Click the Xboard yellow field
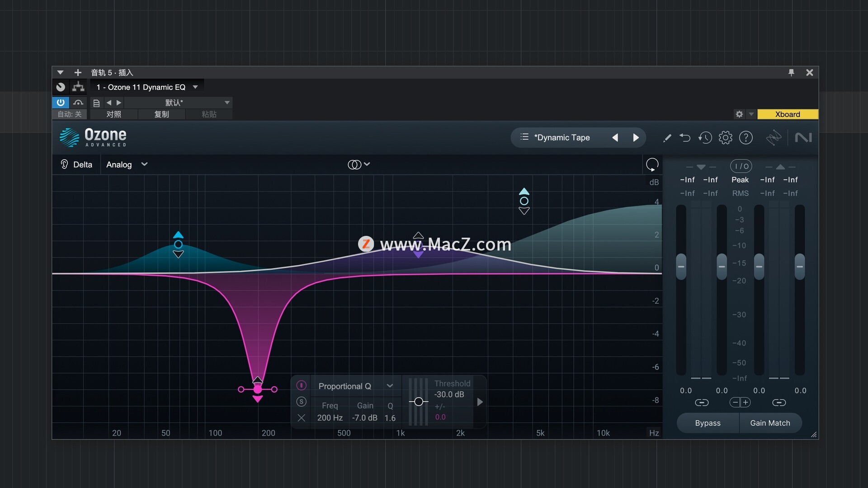 [x=788, y=114]
